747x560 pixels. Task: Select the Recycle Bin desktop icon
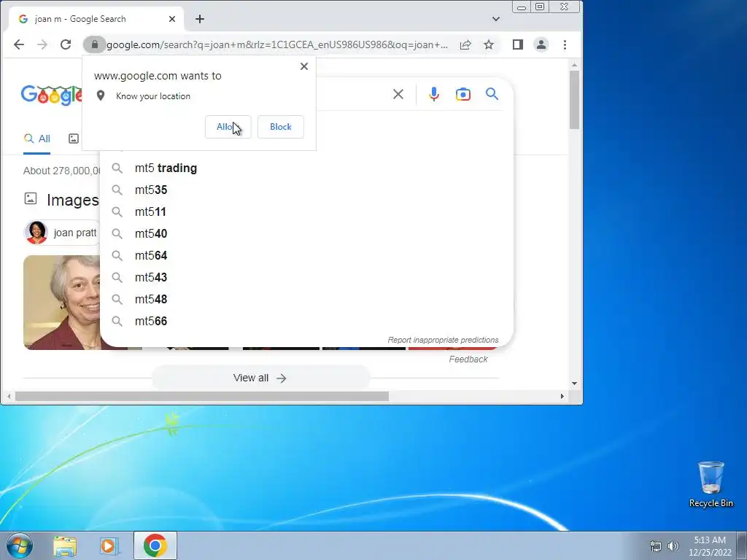point(711,485)
